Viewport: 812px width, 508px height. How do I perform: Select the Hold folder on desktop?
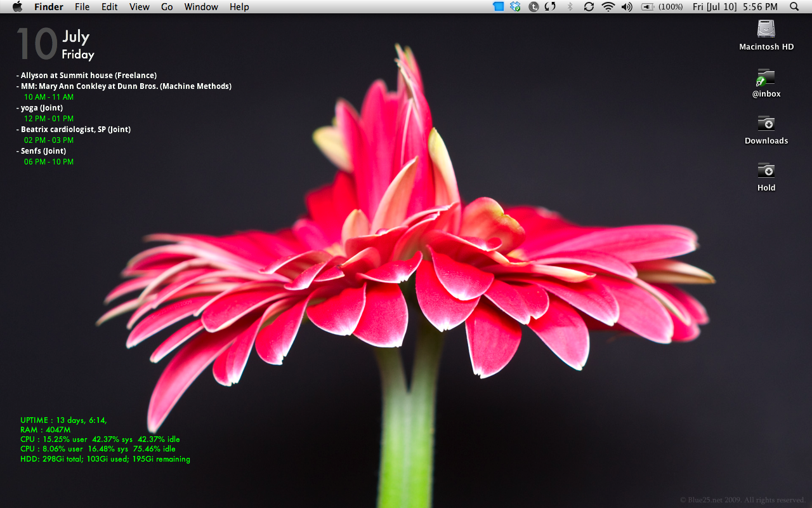(x=766, y=171)
